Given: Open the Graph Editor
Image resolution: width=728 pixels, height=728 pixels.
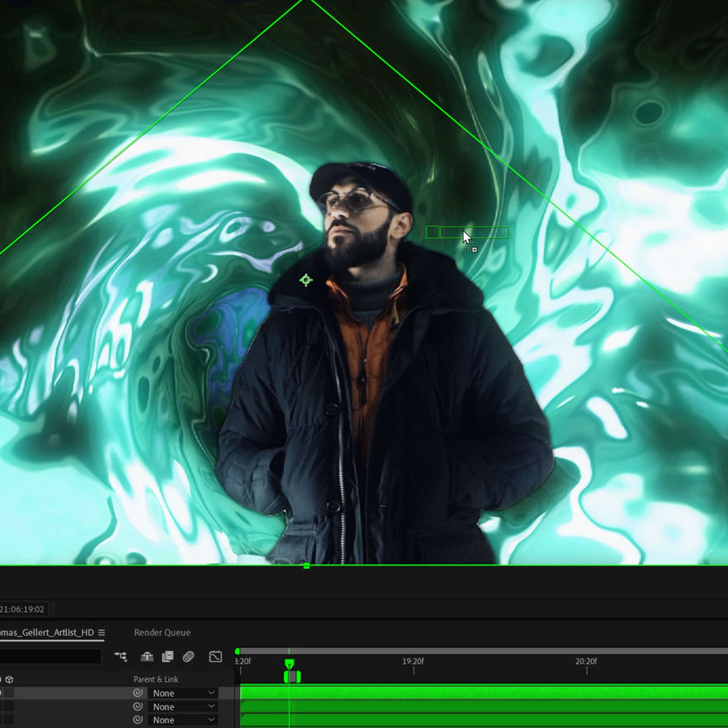Looking at the screenshot, I should point(215,654).
